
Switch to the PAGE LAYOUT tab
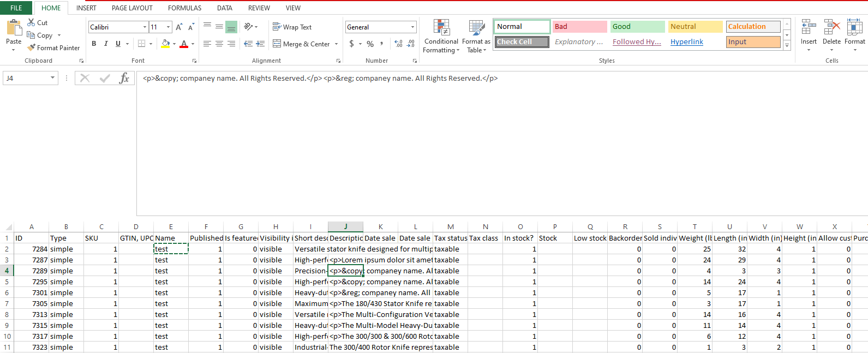[132, 8]
